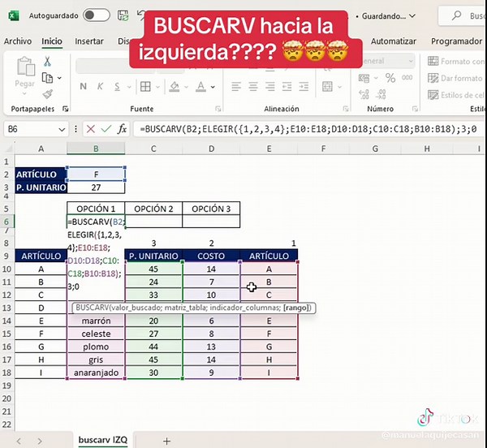Toggle Subrayado underline formatting
487x448 pixels.
tap(117, 86)
